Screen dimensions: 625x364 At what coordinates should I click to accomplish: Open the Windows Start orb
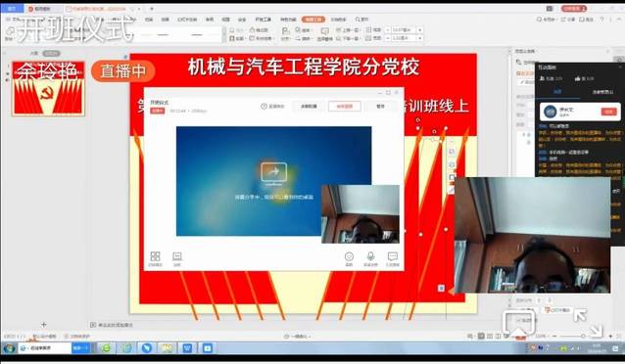(x=9, y=348)
